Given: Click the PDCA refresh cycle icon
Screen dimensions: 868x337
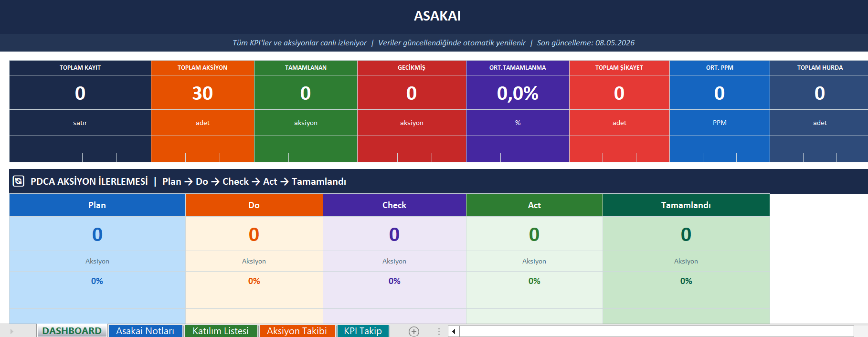Looking at the screenshot, I should (19, 181).
